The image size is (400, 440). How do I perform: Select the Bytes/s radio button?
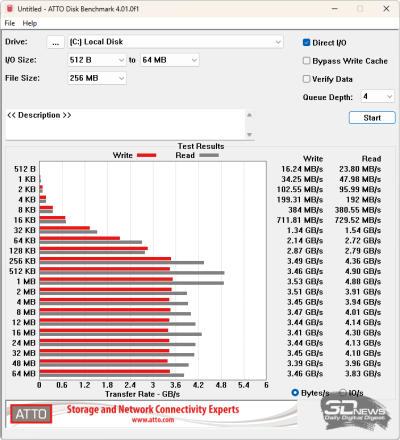[295, 393]
